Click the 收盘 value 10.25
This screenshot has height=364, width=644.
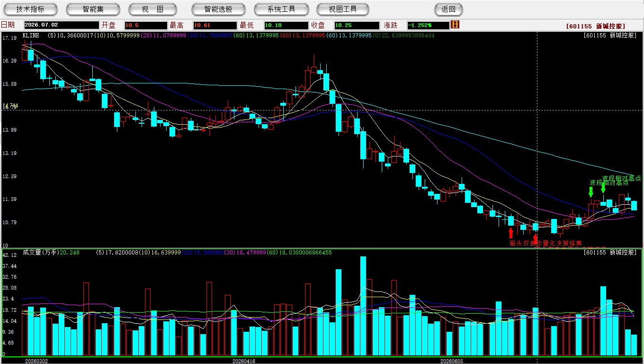357,26
